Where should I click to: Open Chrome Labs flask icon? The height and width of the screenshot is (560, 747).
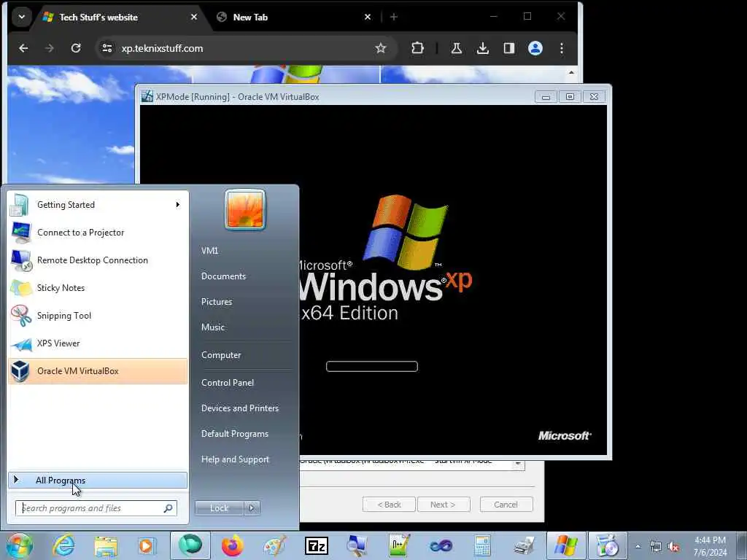(x=457, y=48)
